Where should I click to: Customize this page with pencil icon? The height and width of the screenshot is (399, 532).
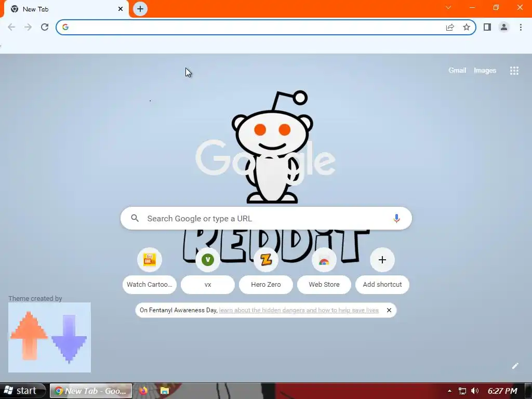[515, 366]
